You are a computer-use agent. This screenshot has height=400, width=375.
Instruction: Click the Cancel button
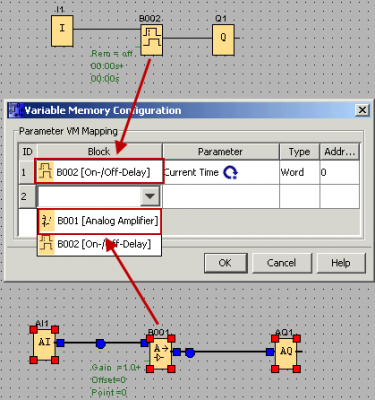tap(281, 263)
